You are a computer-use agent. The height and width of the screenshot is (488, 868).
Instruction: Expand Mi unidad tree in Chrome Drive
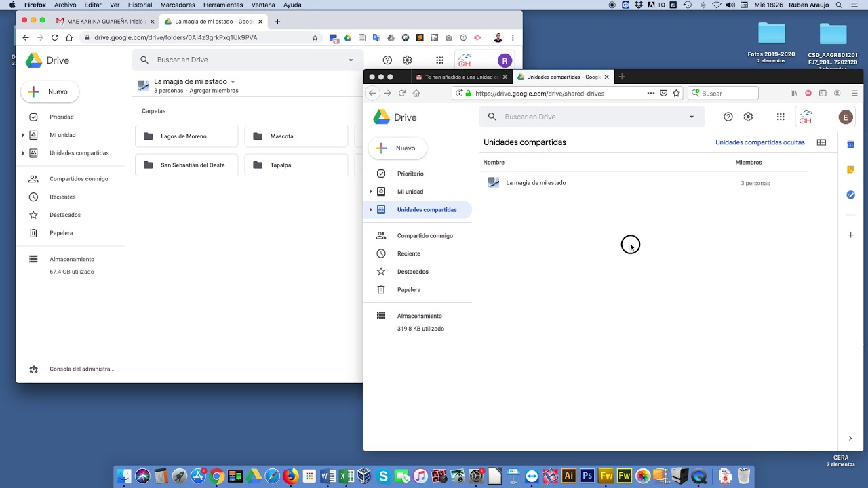click(23, 135)
